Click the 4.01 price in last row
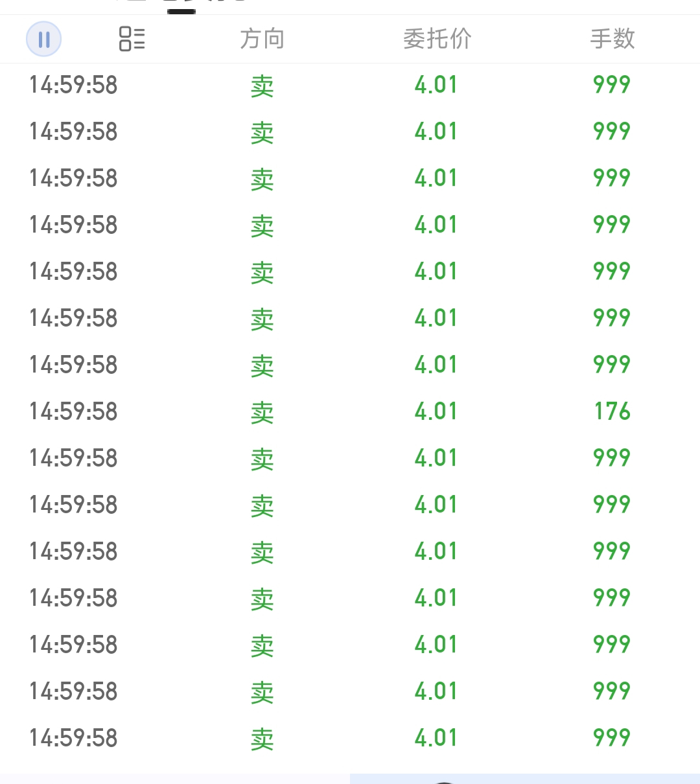The width and height of the screenshot is (700, 784). tap(436, 738)
